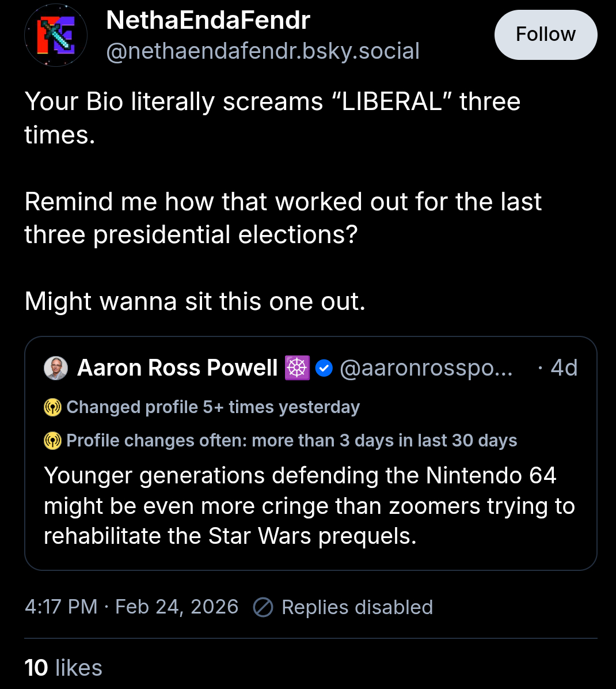The image size is (616, 689).
Task: Open the "Profile changes often" label
Action: [291, 441]
